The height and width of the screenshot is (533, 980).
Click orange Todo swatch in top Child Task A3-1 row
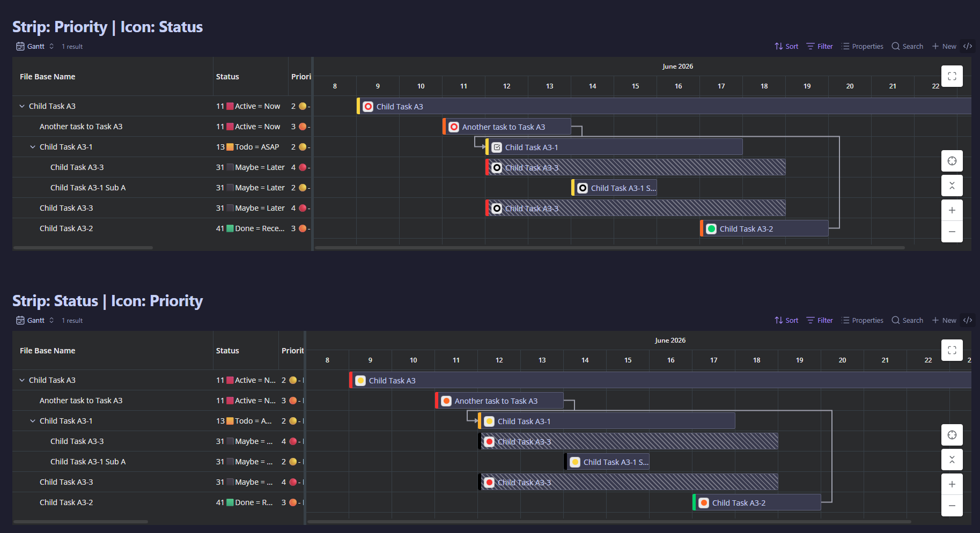pyautogui.click(x=230, y=147)
